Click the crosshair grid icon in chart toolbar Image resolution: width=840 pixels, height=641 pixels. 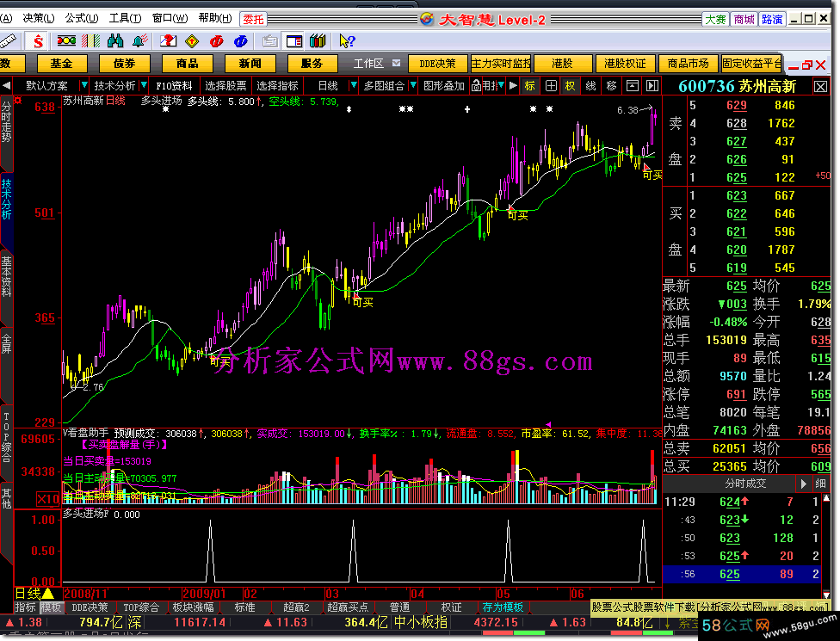coord(551,86)
